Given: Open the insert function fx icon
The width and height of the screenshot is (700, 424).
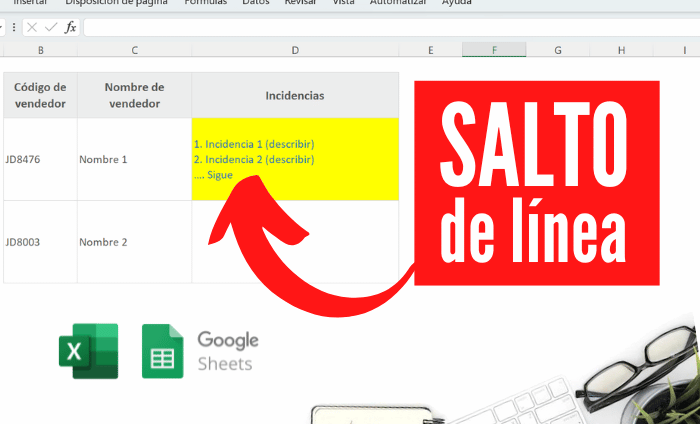Looking at the screenshot, I should click(x=70, y=27).
